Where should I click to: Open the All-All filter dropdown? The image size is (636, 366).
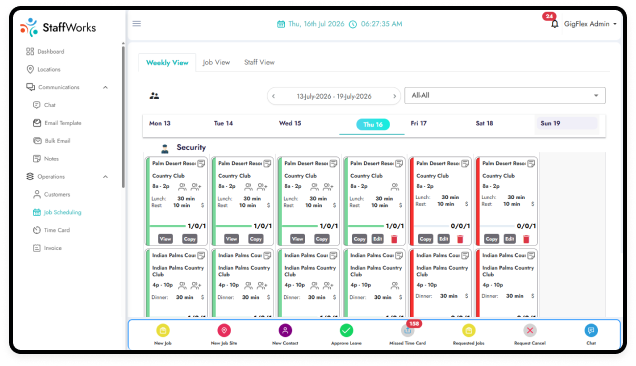[x=505, y=95]
